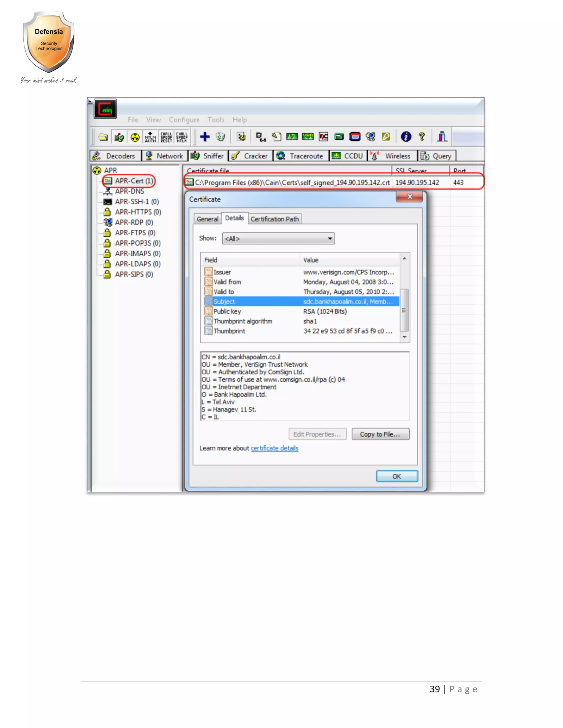Screen dimensions: 563x728
Task: Click the recycle bin Remove icon
Action: 220,137
